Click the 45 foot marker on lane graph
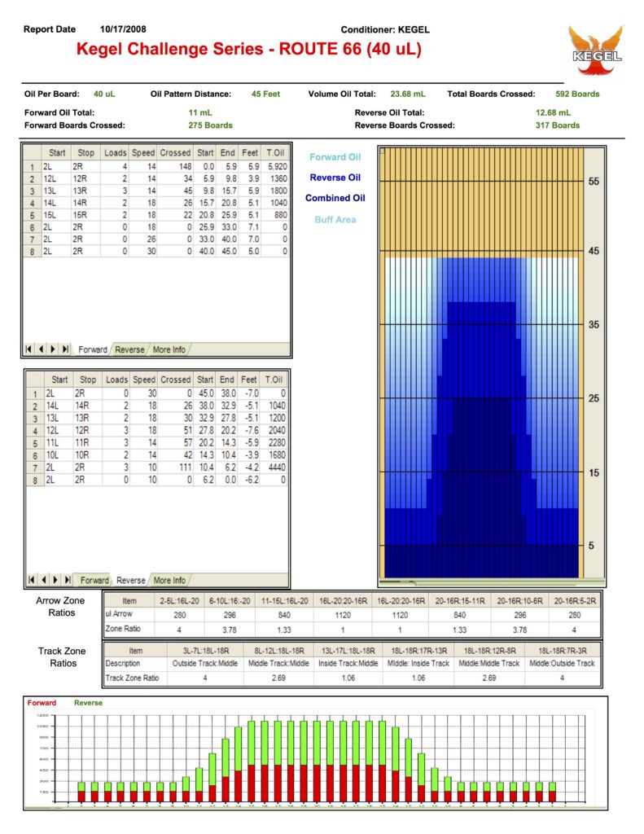 click(594, 251)
